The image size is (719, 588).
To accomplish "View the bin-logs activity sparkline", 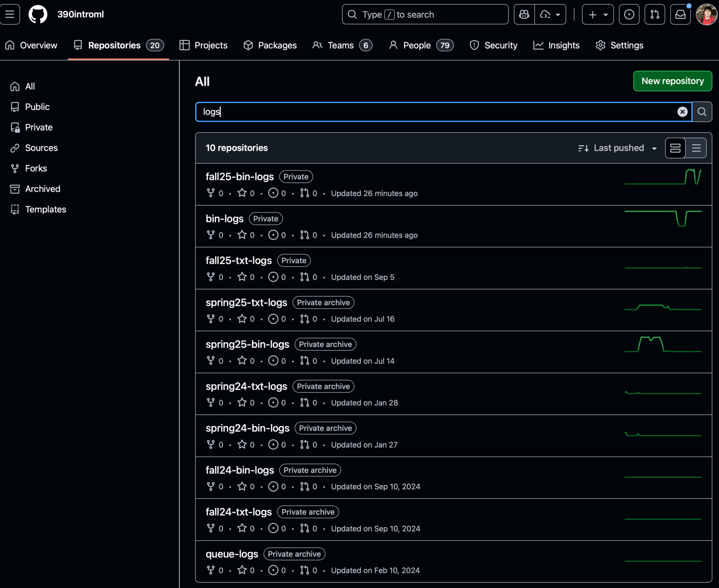I will 663,218.
